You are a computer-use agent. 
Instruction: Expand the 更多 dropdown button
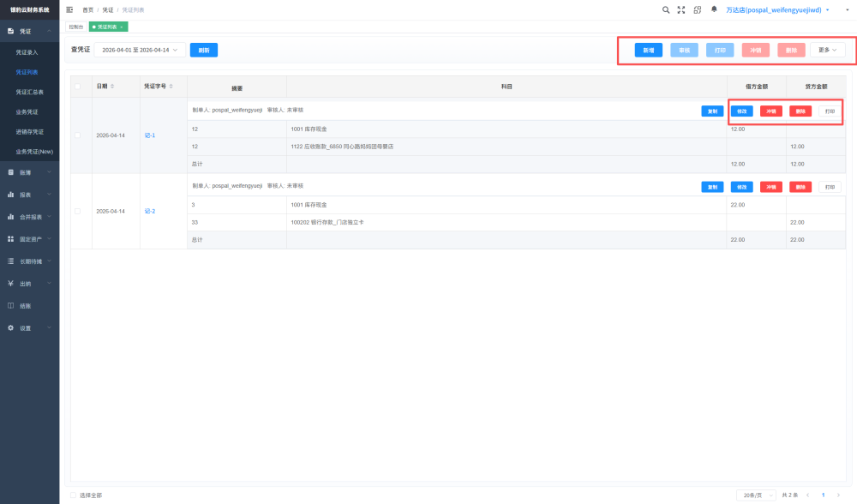(x=828, y=50)
